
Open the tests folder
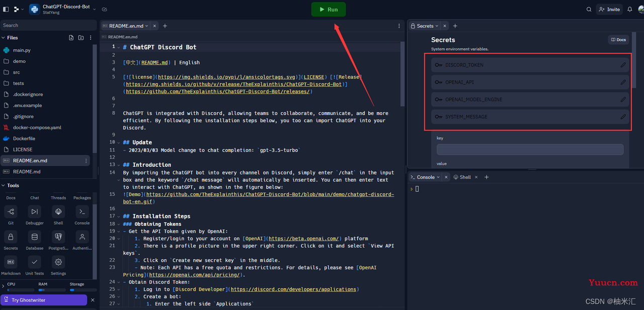click(46, 83)
